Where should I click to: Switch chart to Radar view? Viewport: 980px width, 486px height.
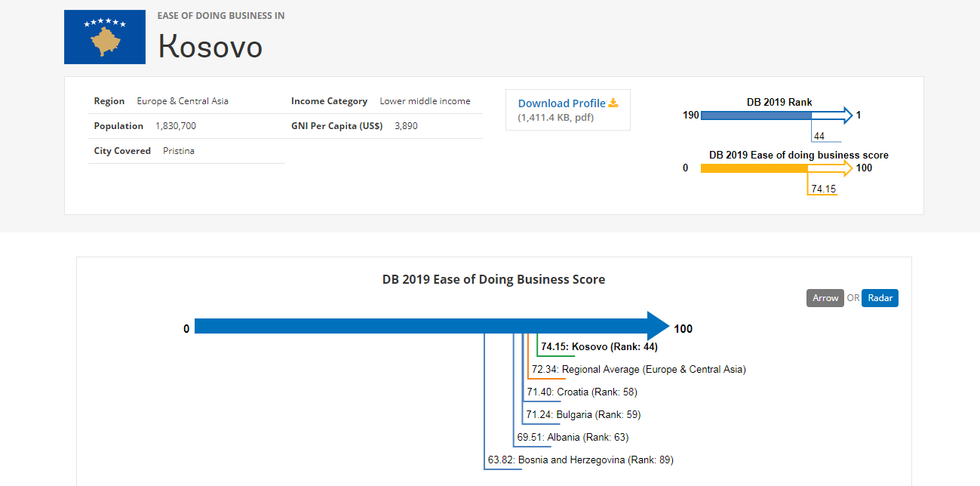click(880, 298)
